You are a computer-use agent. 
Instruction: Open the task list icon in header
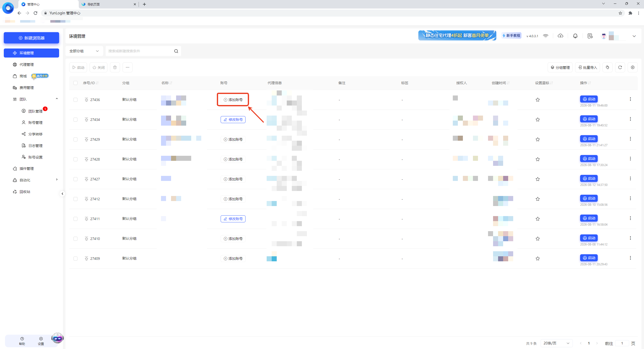(x=590, y=36)
